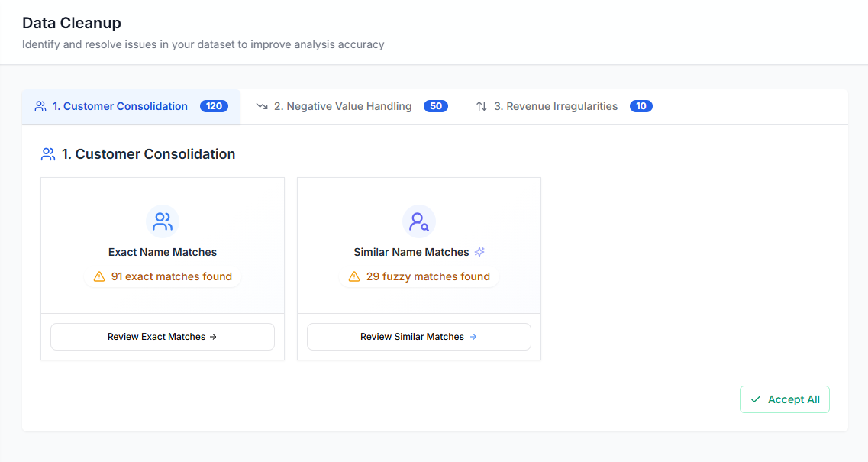Click the sort-arrows icon on Revenue Irregularities tab

coord(482,106)
